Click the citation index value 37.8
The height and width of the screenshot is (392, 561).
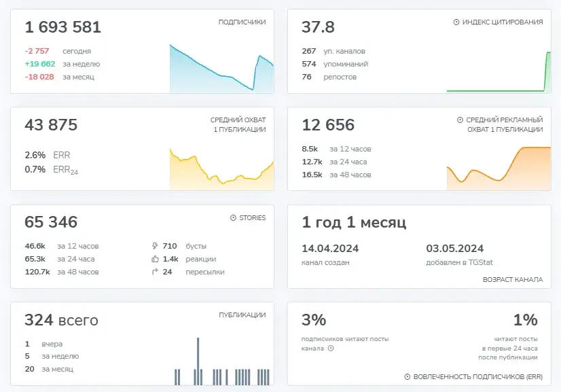318,27
